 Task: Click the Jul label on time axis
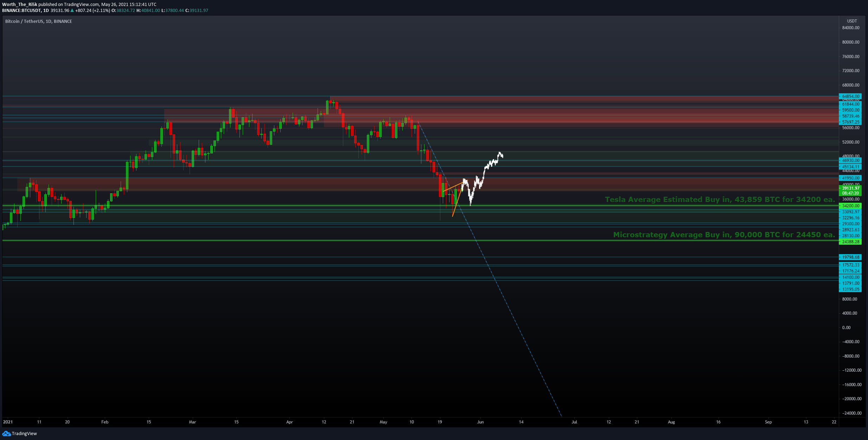pos(574,422)
